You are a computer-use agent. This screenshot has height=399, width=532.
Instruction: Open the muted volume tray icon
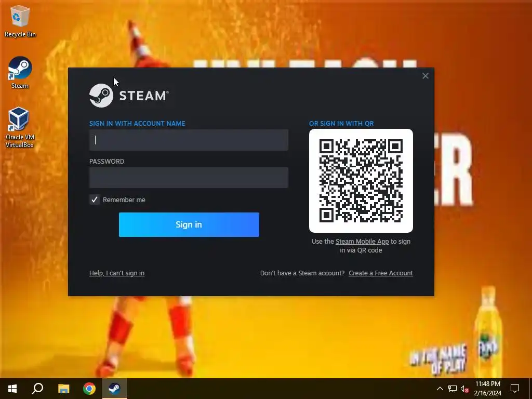(x=464, y=389)
